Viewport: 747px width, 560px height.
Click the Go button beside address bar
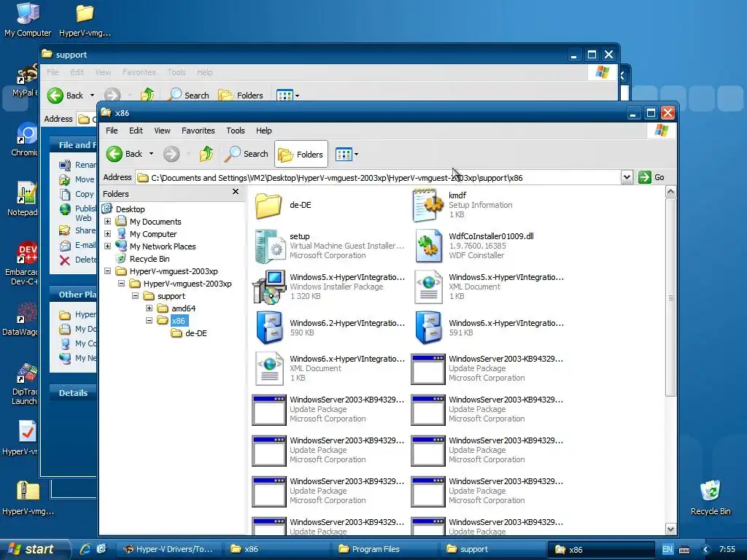coord(651,177)
